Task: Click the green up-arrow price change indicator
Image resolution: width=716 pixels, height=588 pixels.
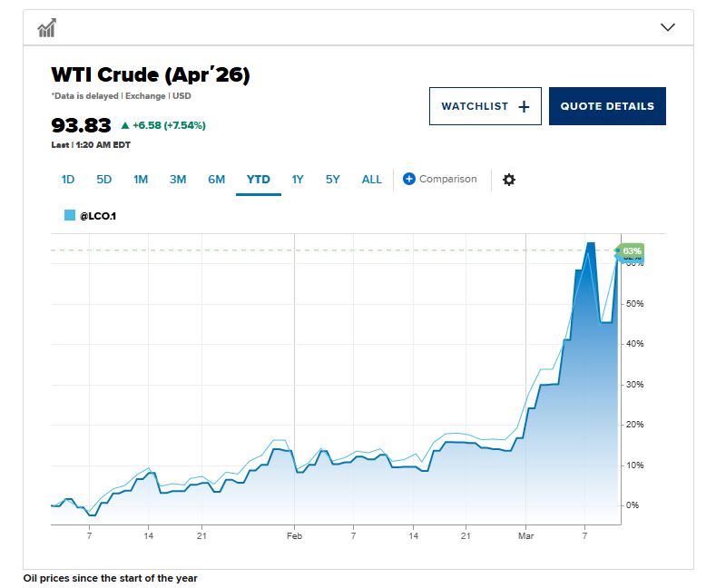Action: 125,125
